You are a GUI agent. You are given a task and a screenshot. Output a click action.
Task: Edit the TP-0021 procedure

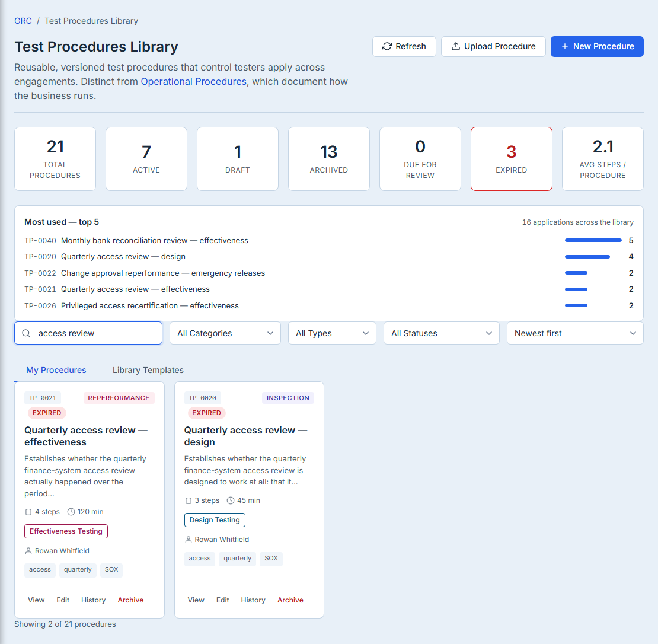point(63,600)
